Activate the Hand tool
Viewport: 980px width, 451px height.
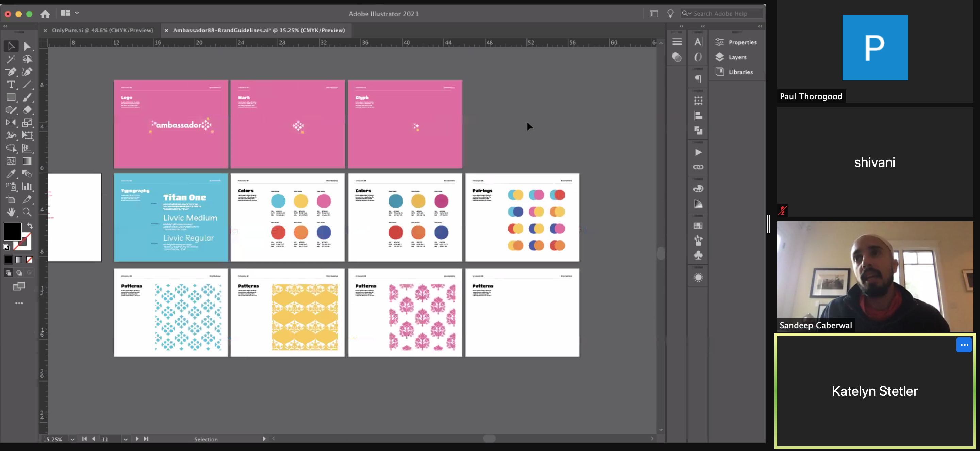pyautogui.click(x=11, y=212)
